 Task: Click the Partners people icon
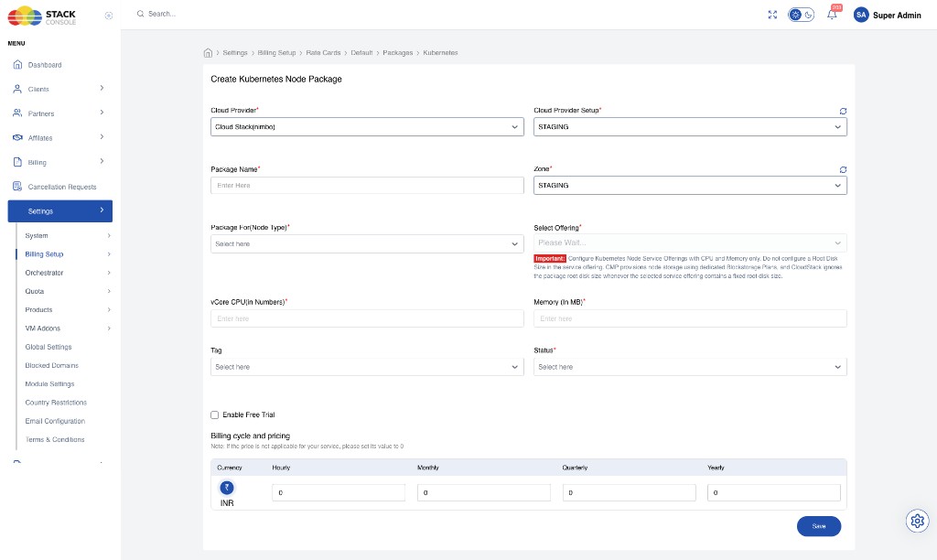pyautogui.click(x=17, y=113)
